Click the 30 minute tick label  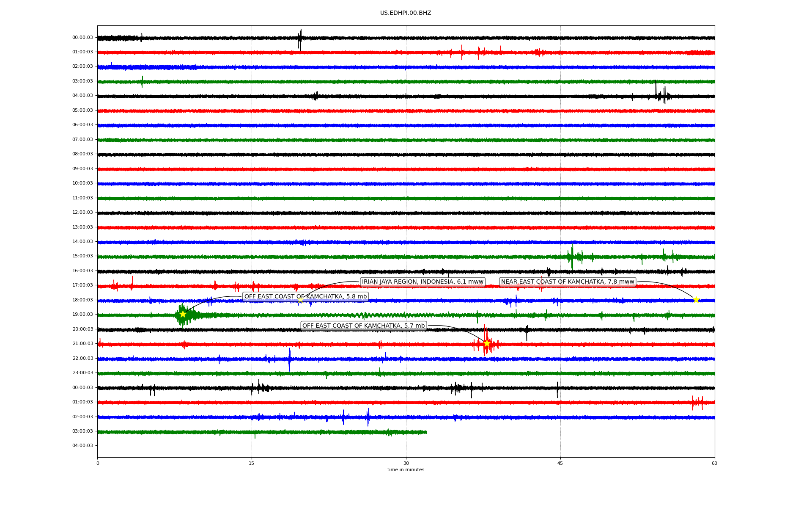point(406,464)
